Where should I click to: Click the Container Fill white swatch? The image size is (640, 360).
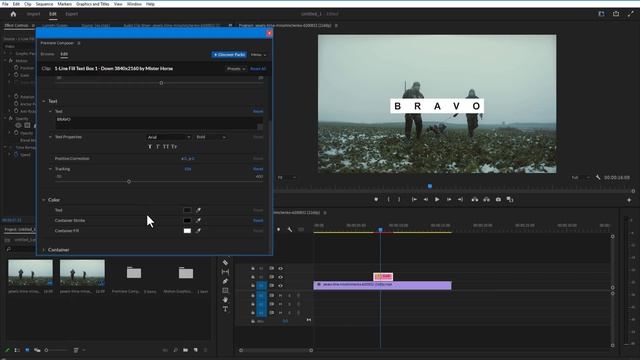point(187,231)
